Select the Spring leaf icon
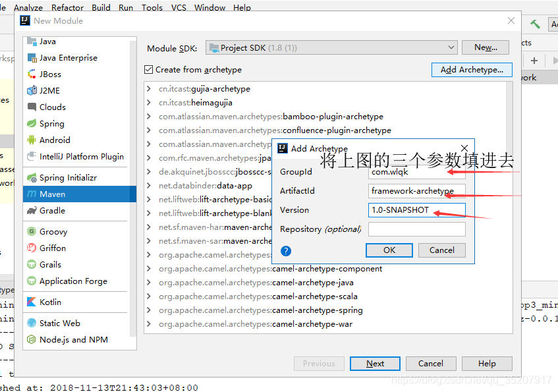 32,124
